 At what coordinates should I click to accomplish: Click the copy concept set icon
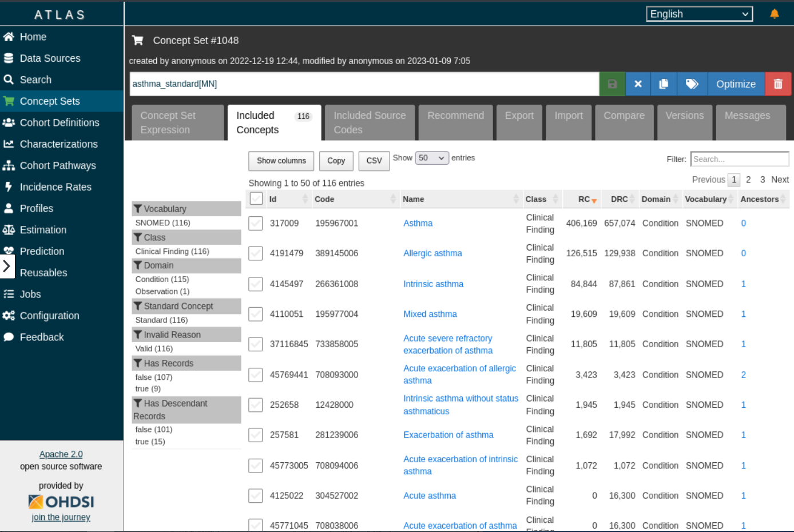point(664,84)
